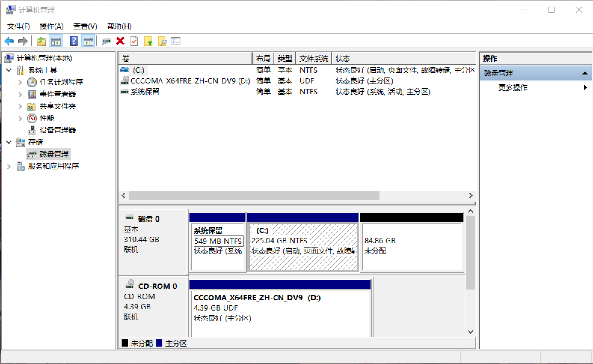Click the list view settings toolbar icon
The width and height of the screenshot is (593, 364).
pos(176,41)
